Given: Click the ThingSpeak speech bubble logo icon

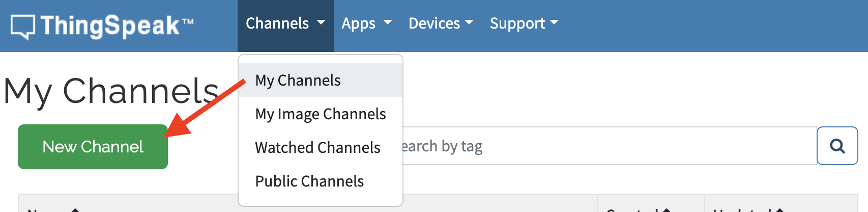Looking at the screenshot, I should (x=23, y=26).
